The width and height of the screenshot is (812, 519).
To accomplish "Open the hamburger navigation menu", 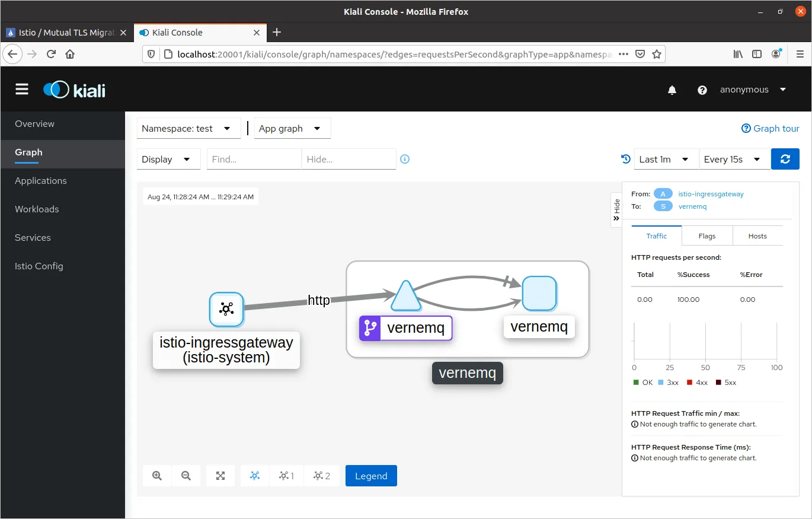I will coord(22,89).
